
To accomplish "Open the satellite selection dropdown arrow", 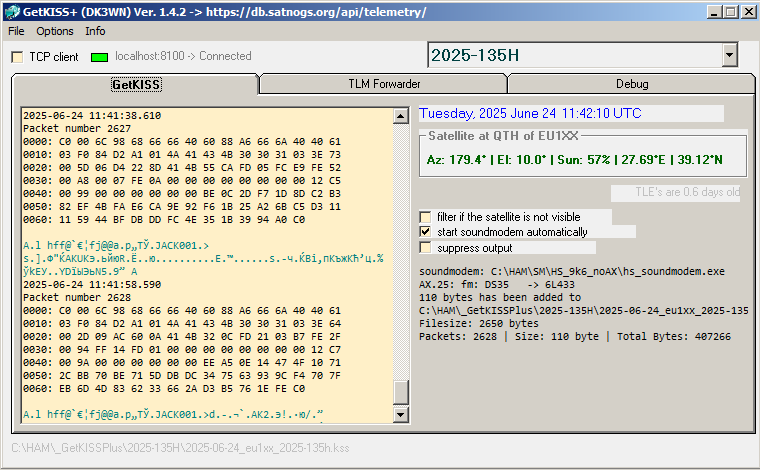I will [x=729, y=55].
